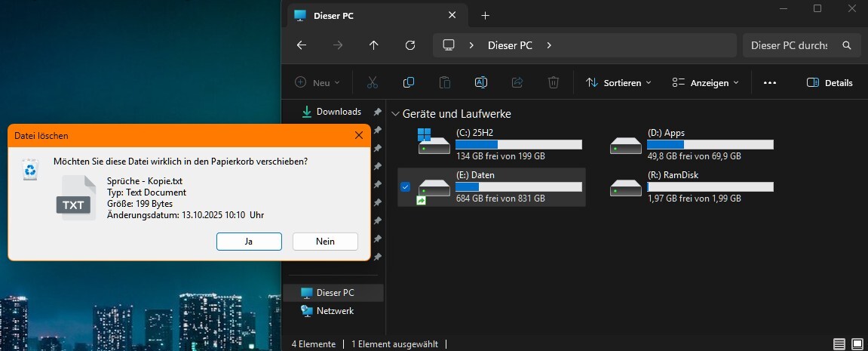Image resolution: width=868 pixels, height=351 pixels.
Task: Uncheck the (E:) Daten drive checkbox
Action: pos(406,187)
